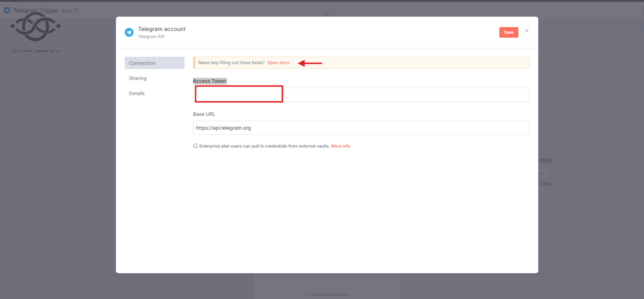This screenshot has width=644, height=299.
Task: Open the Connection tab
Action: click(154, 63)
